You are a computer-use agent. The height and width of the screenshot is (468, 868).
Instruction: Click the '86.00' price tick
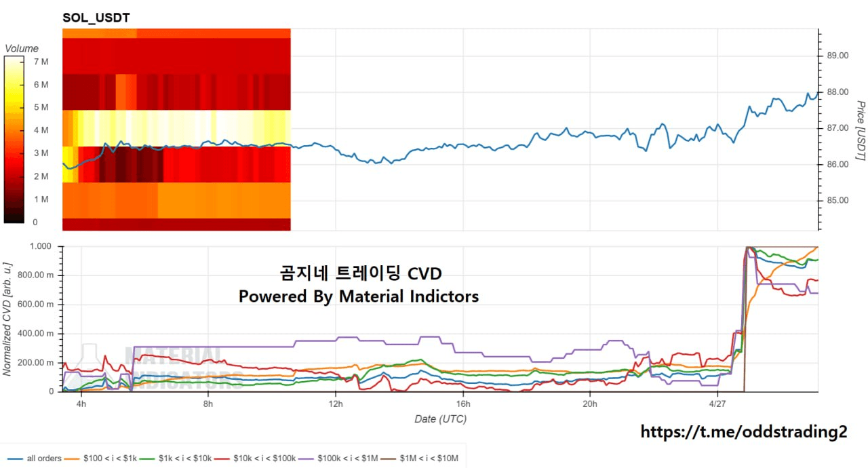point(838,164)
